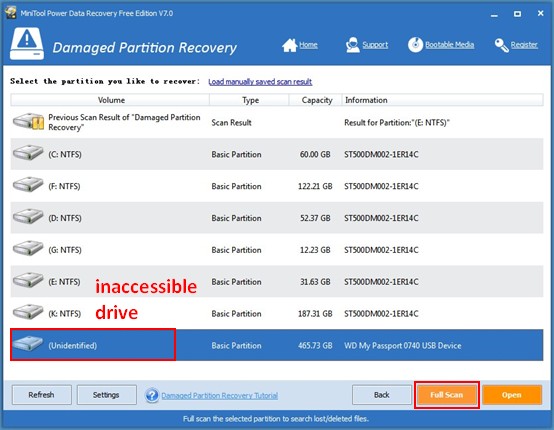The width and height of the screenshot is (554, 430).
Task: Sort by the Capacity column header
Action: point(316,100)
